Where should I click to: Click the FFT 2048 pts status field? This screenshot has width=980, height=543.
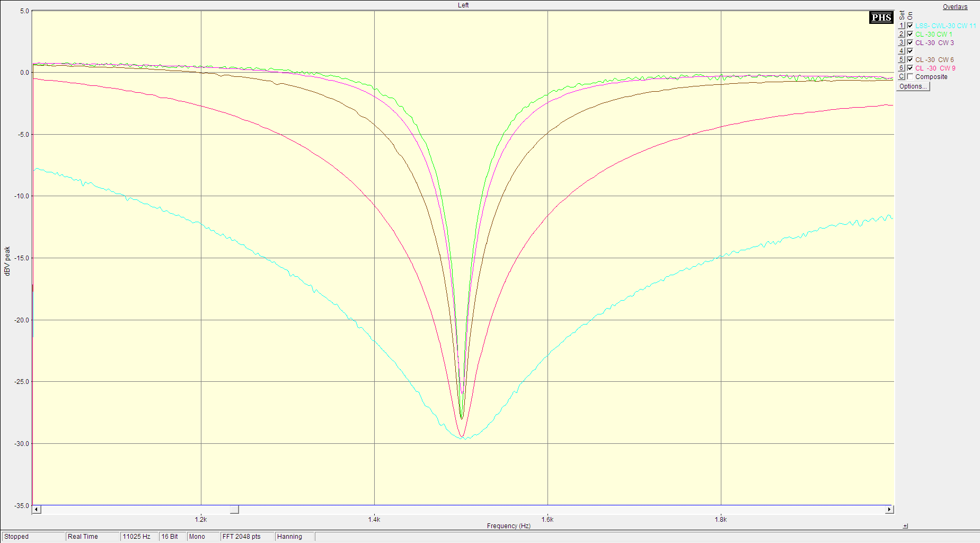pos(247,537)
